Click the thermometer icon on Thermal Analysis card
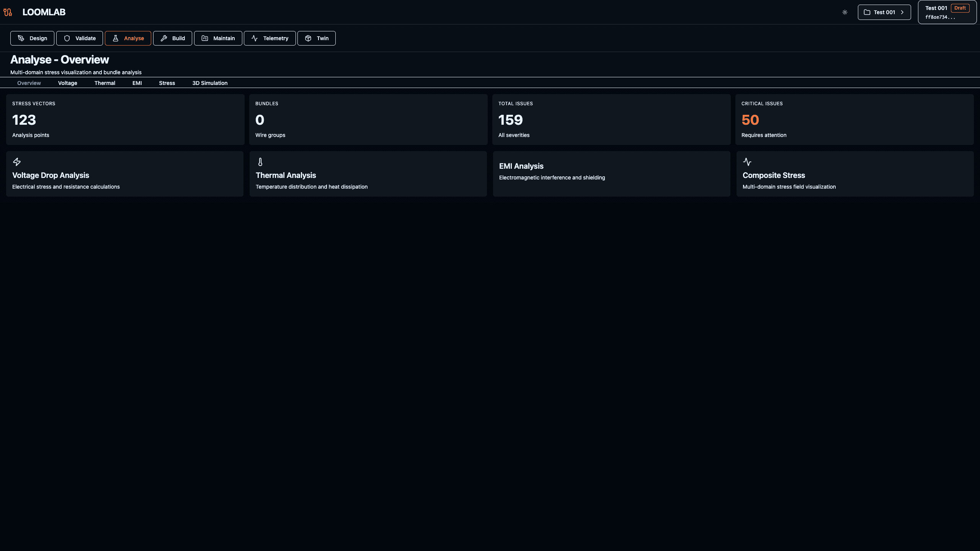This screenshot has width=980, height=551. (x=260, y=162)
